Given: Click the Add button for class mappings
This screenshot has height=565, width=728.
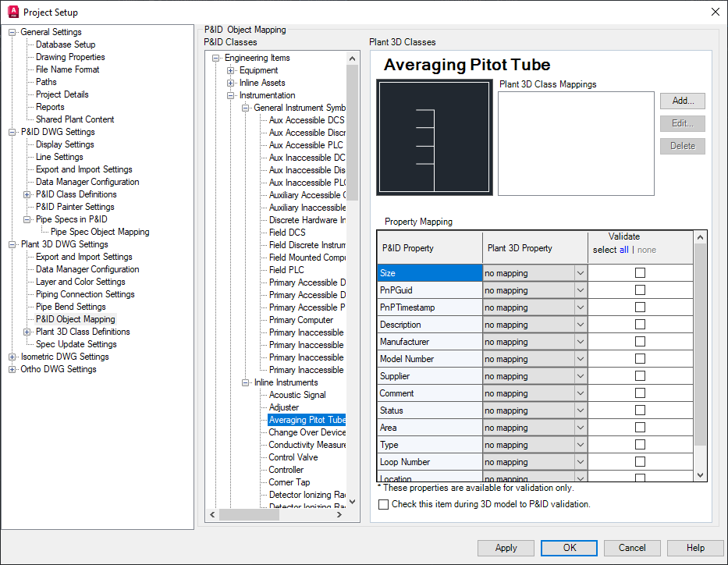Looking at the screenshot, I should 681,101.
